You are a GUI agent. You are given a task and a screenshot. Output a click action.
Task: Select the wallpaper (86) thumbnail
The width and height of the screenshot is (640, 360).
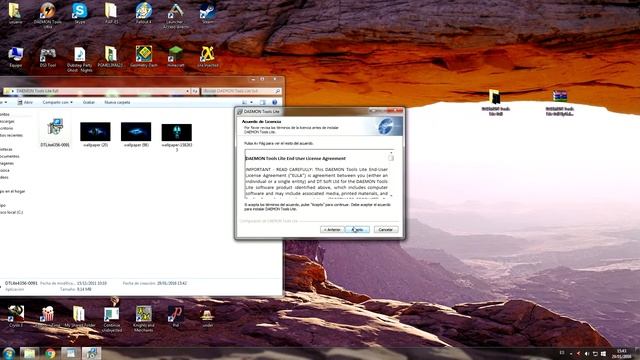(136, 135)
